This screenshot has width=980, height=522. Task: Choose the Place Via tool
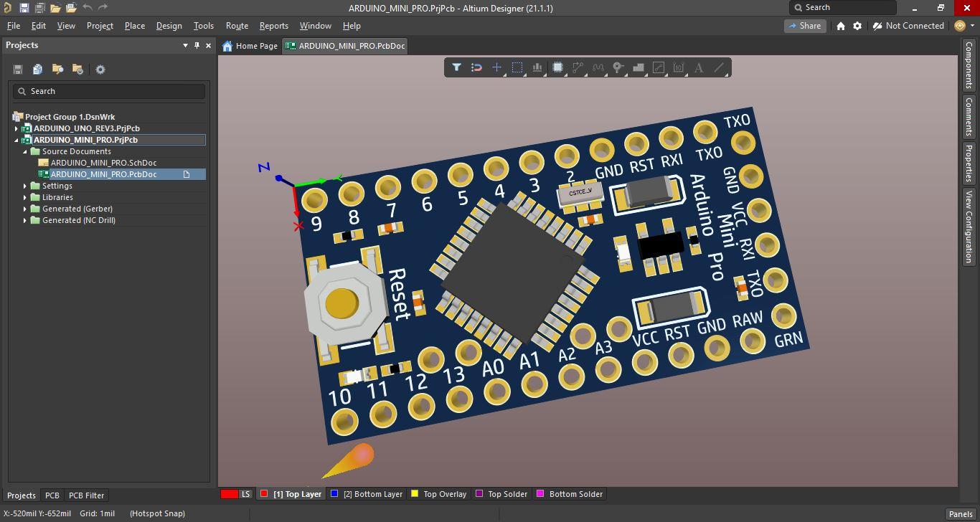coord(618,67)
